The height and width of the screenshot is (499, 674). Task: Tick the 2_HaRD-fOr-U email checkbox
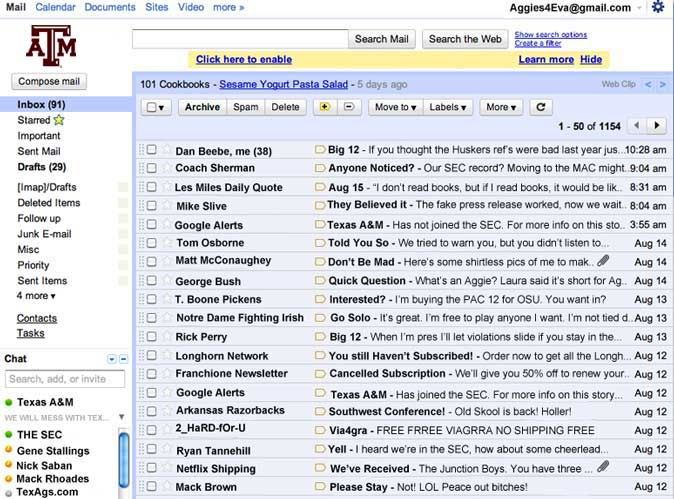pos(151,430)
